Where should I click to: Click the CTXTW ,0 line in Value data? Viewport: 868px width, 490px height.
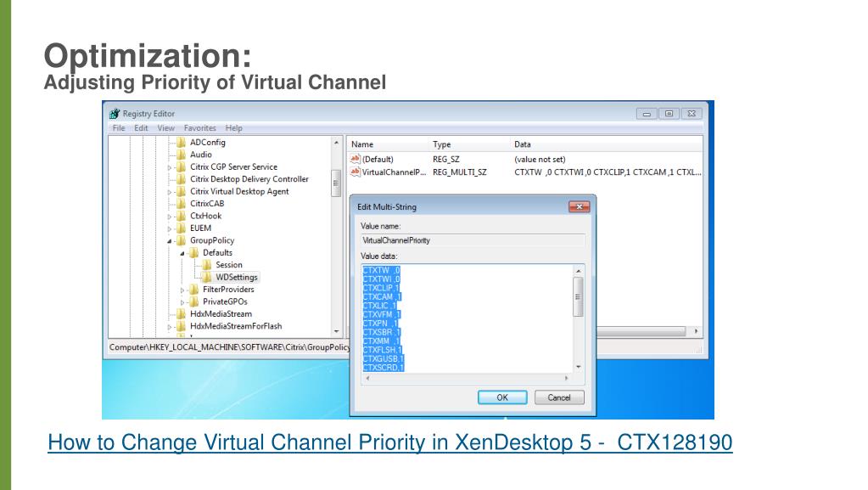(381, 271)
